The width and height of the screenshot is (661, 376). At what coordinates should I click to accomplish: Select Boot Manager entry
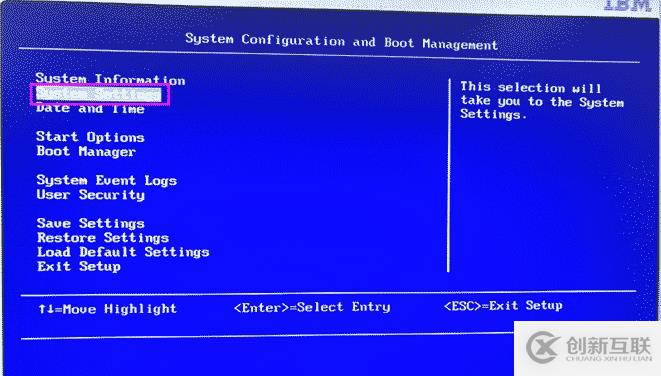click(86, 151)
